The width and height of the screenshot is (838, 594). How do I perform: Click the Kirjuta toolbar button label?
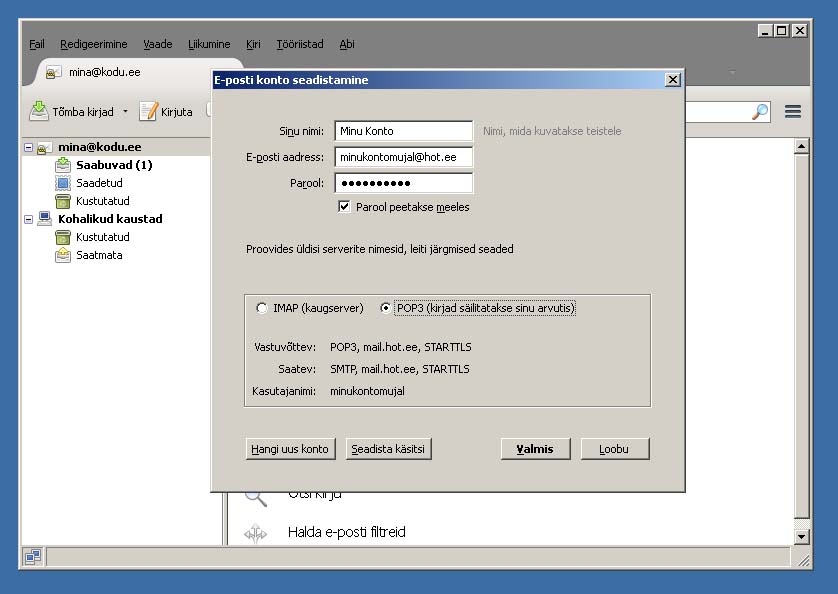pyautogui.click(x=176, y=112)
